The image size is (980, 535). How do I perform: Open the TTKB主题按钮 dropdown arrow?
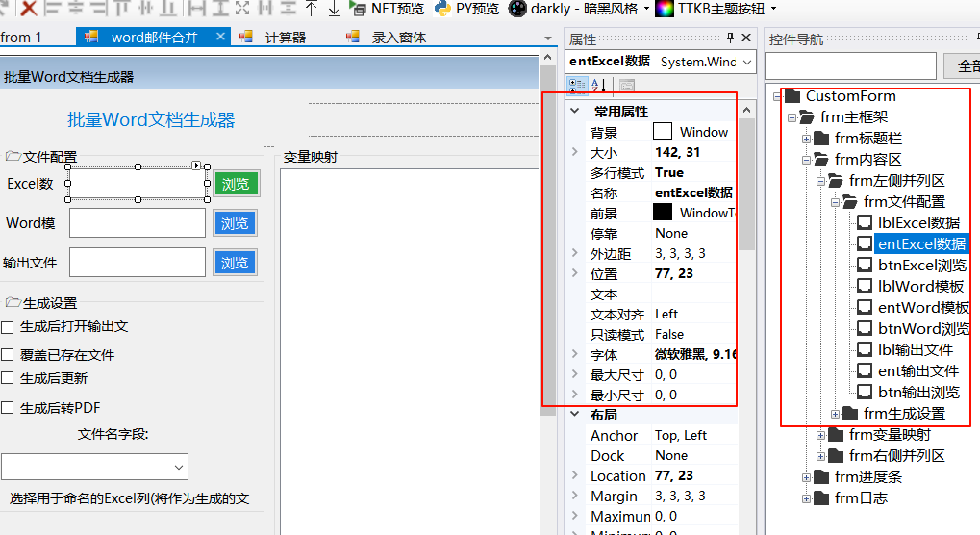774,9
